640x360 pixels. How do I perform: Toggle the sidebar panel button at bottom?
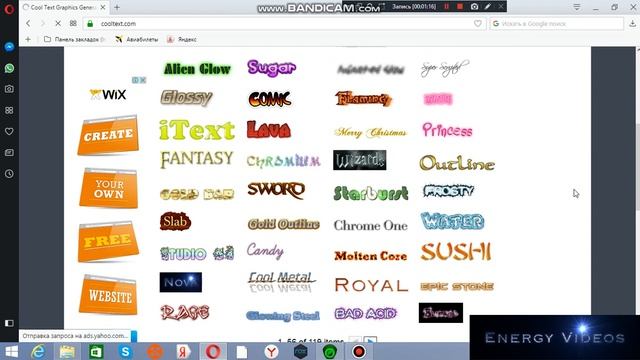[x=9, y=323]
